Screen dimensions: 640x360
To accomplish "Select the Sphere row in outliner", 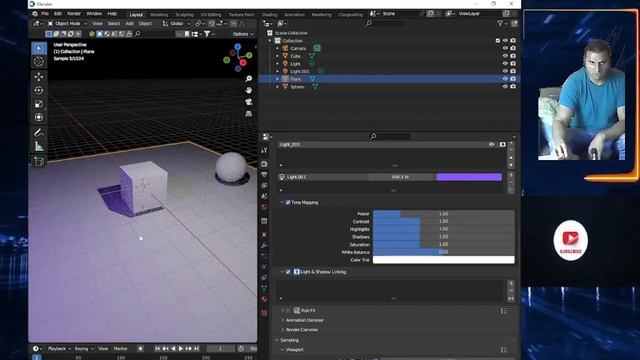I will click(x=389, y=87).
